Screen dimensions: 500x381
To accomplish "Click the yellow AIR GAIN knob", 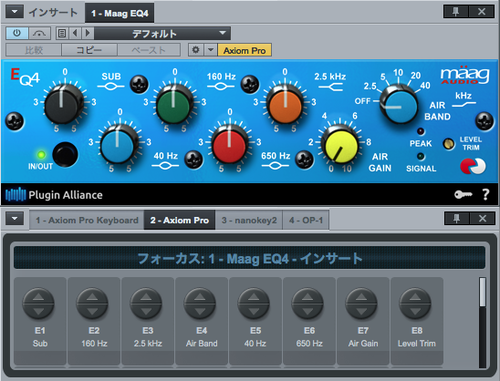I will (340, 145).
